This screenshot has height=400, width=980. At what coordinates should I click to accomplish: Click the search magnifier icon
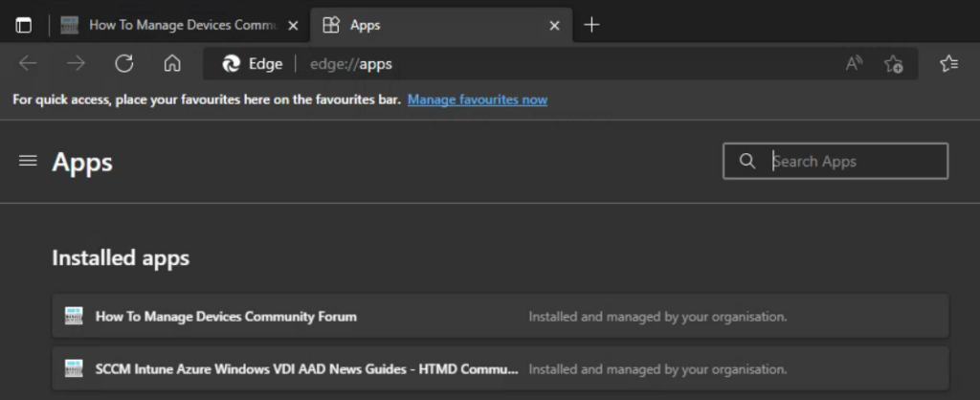coord(746,162)
